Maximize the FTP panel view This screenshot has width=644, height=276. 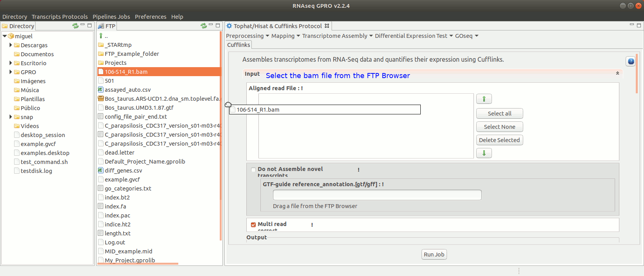tap(218, 25)
